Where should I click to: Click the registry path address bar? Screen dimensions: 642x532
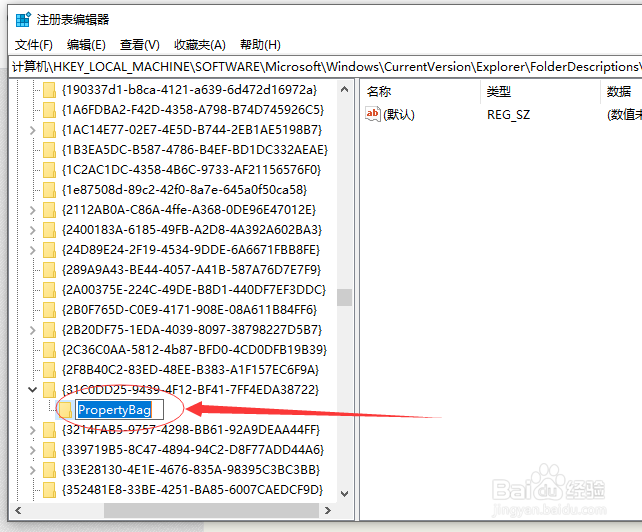pyautogui.click(x=326, y=67)
